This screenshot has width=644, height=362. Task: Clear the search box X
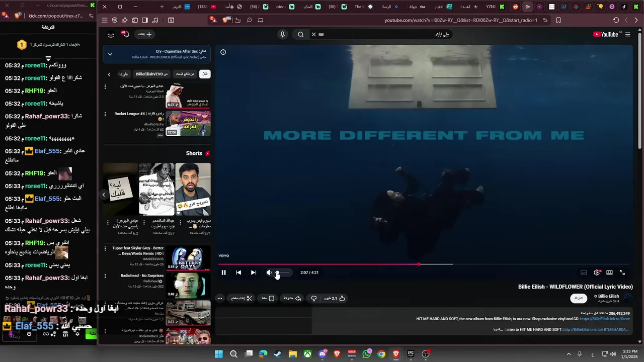(313, 34)
